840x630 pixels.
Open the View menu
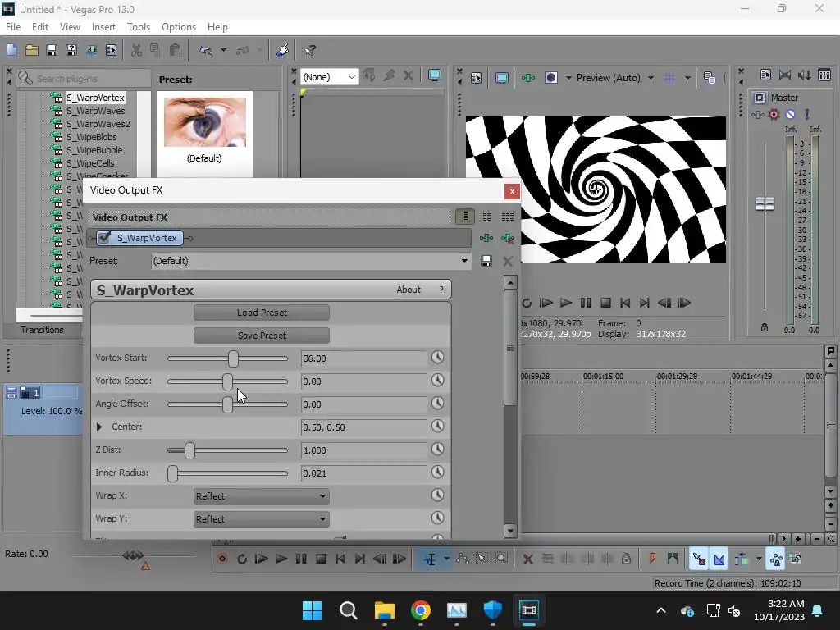(70, 27)
